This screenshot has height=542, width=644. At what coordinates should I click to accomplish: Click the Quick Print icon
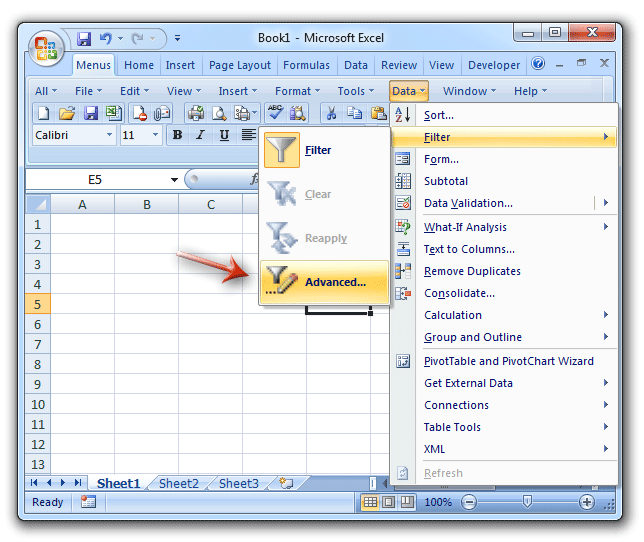pyautogui.click(x=196, y=113)
